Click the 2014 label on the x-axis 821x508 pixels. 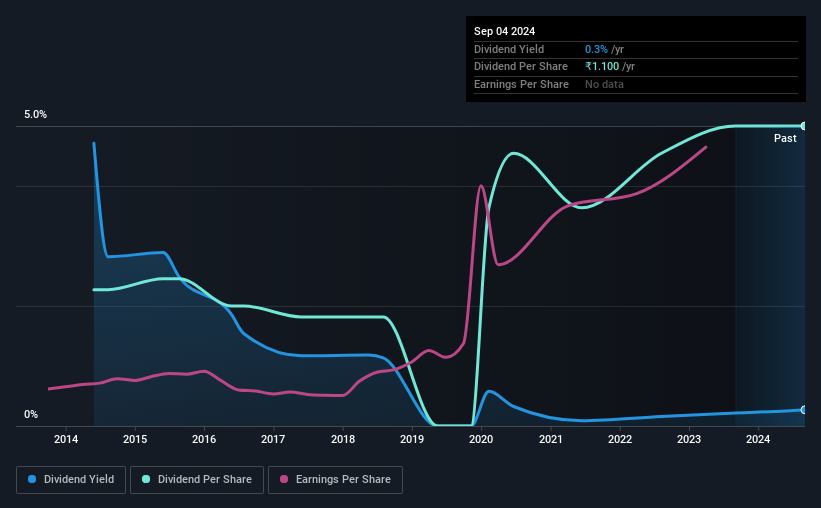pos(66,439)
